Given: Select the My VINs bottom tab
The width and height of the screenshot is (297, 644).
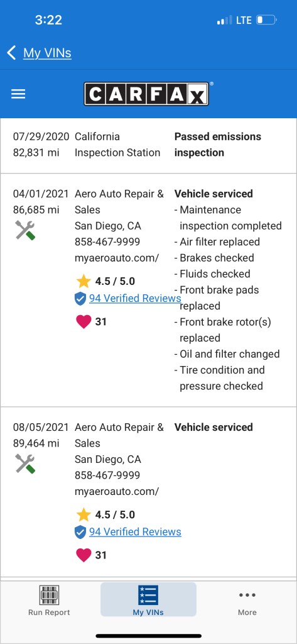Looking at the screenshot, I should [x=148, y=599].
